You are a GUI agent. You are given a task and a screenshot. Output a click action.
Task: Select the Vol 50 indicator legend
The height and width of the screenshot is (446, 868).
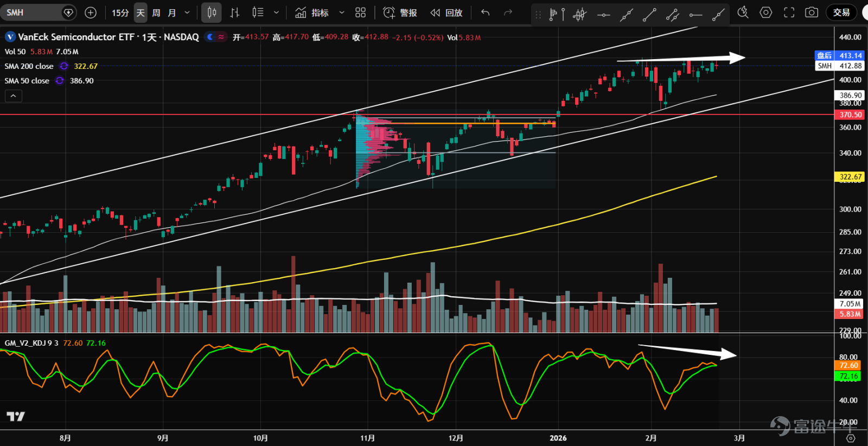[x=15, y=52]
